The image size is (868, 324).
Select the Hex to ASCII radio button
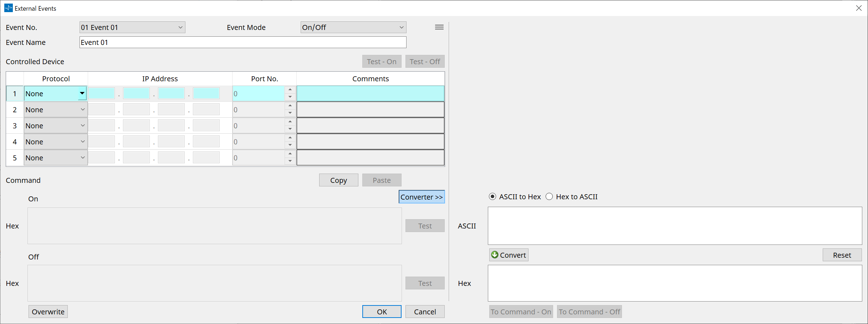point(549,196)
